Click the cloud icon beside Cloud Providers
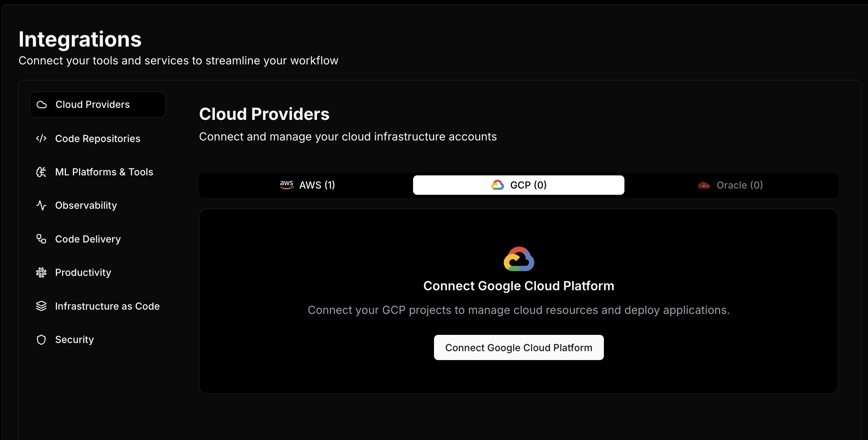Viewport: 868px width, 440px height. [x=41, y=104]
